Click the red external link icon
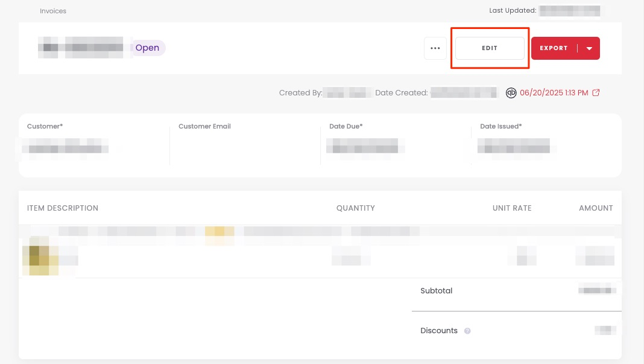This screenshot has height=364, width=644. pos(596,93)
